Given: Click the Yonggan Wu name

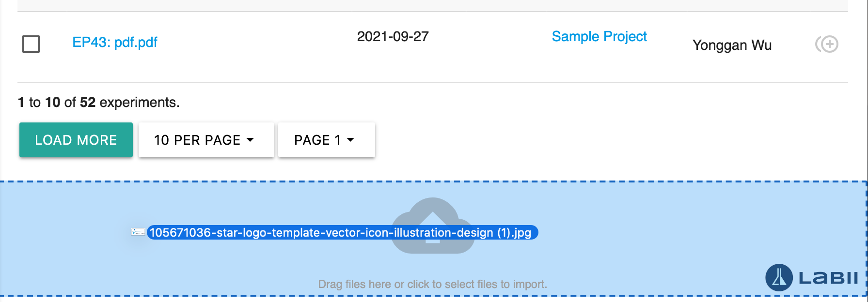Looking at the screenshot, I should 732,45.
